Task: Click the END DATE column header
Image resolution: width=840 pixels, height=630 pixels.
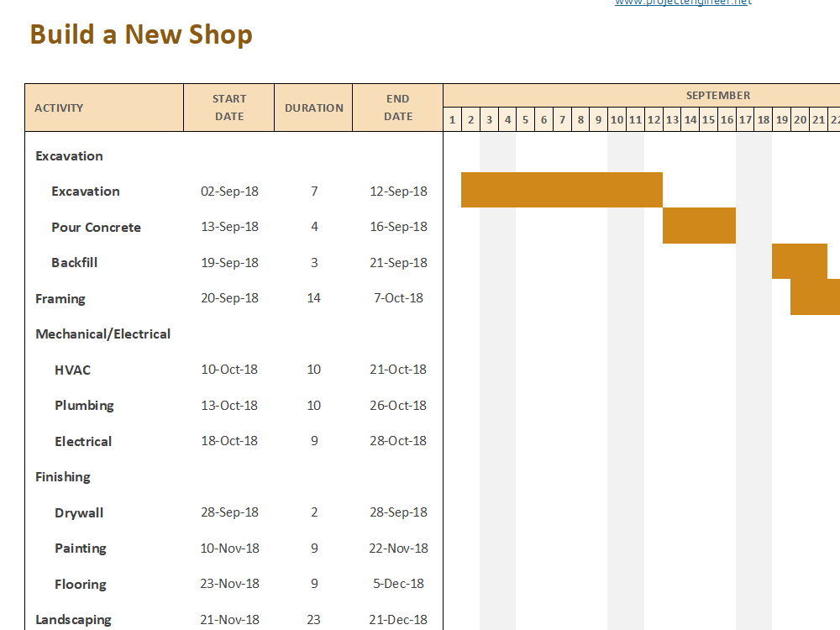Action: (398, 108)
